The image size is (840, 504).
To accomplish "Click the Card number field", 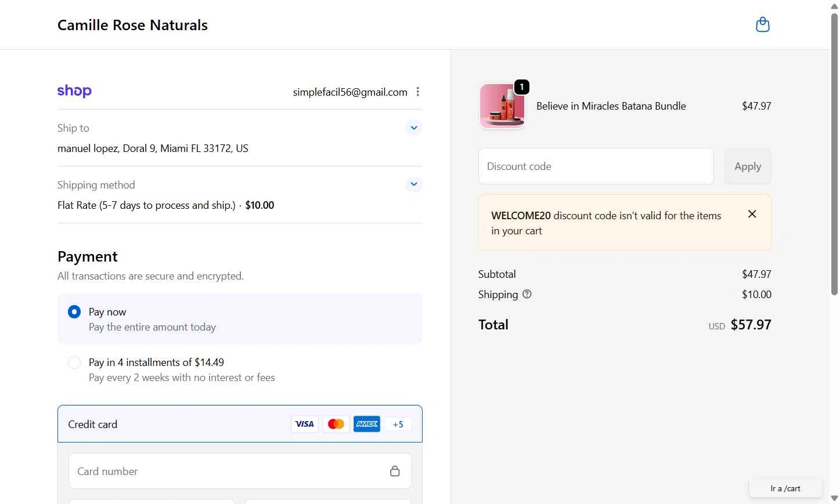I will (240, 471).
